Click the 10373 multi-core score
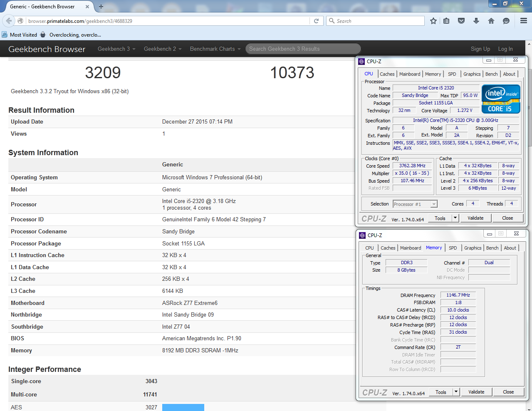This screenshot has width=532, height=411. [292, 73]
